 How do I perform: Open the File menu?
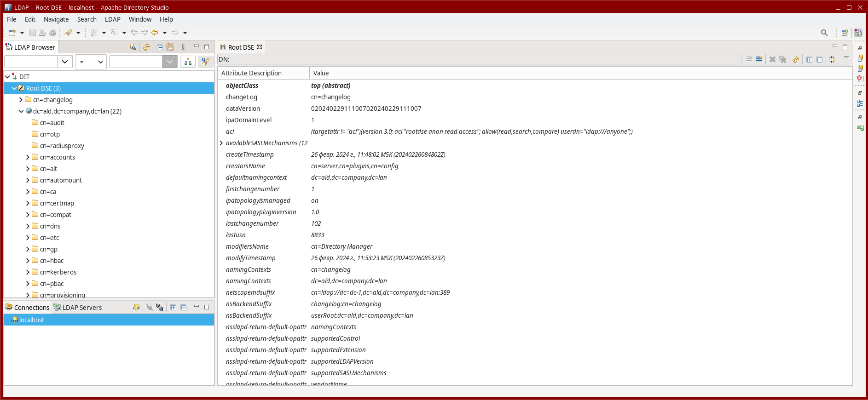tap(12, 19)
